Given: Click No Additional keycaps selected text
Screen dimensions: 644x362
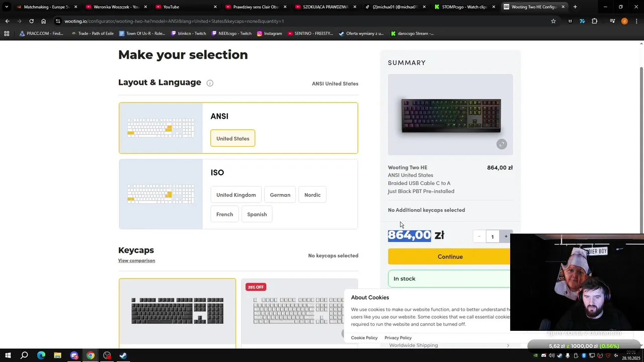Looking at the screenshot, I should (426, 210).
